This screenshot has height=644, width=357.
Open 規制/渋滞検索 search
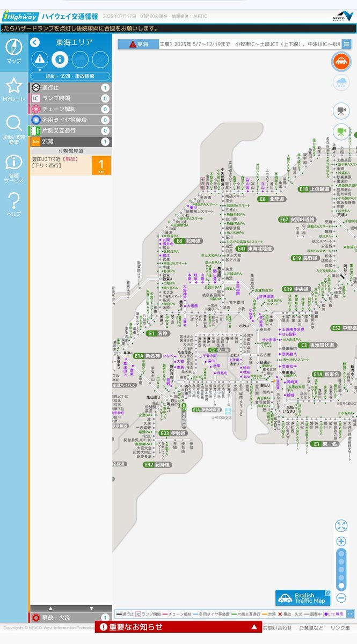pos(14,129)
